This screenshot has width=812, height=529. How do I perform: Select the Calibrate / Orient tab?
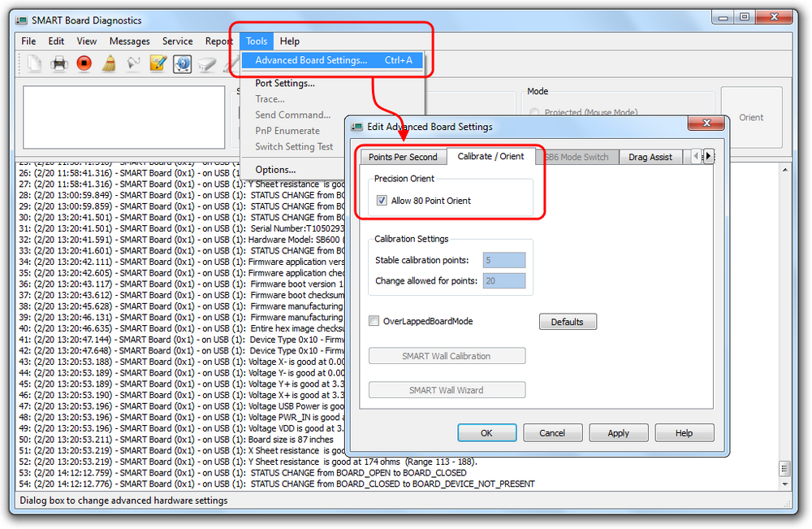click(x=490, y=156)
